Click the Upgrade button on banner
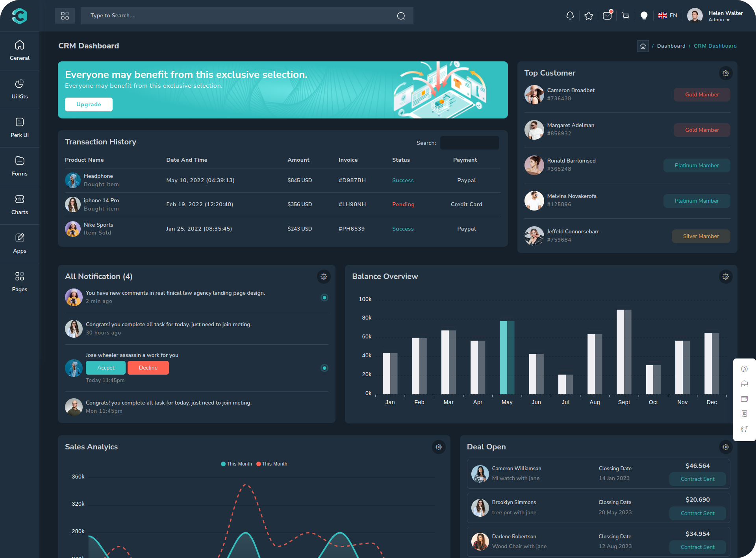 tap(89, 105)
